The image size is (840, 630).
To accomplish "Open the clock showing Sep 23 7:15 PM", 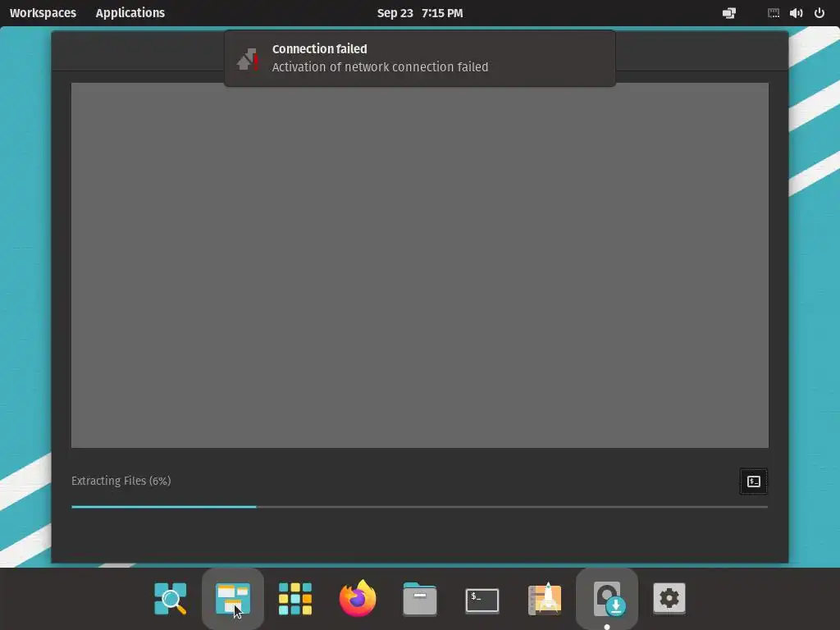I will [x=420, y=13].
